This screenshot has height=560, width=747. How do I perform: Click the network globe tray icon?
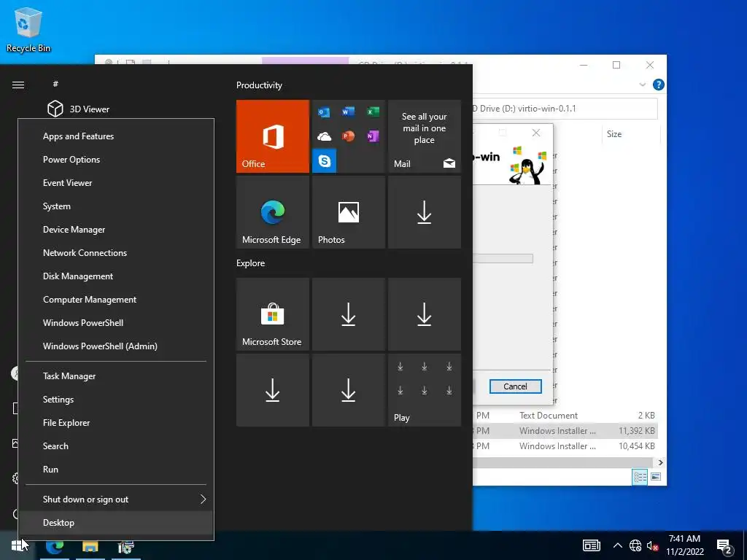point(635,545)
